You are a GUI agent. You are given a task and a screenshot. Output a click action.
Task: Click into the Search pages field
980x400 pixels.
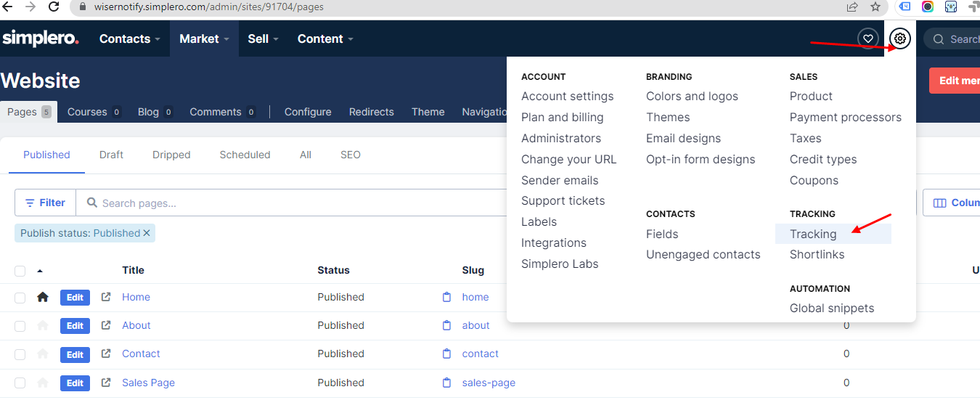(290, 203)
